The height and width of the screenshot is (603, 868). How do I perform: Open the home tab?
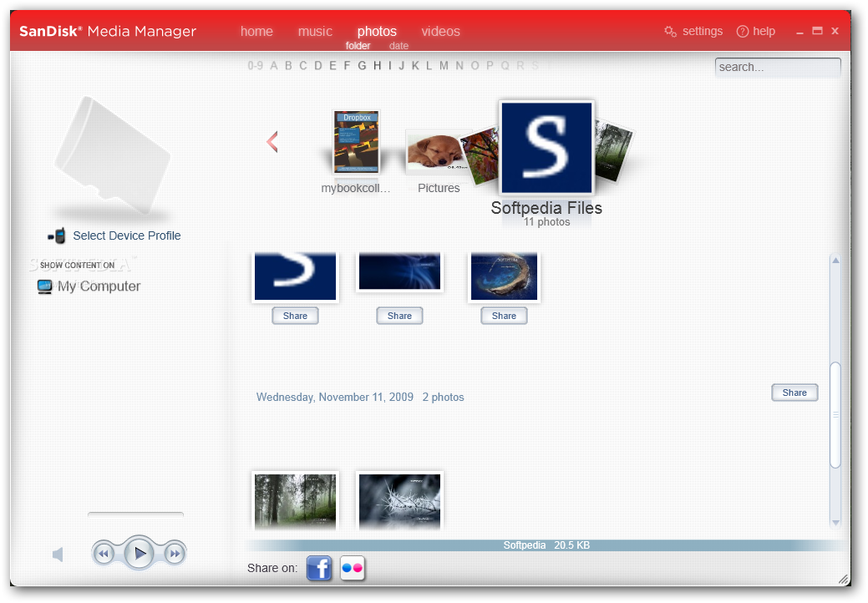[x=256, y=32]
